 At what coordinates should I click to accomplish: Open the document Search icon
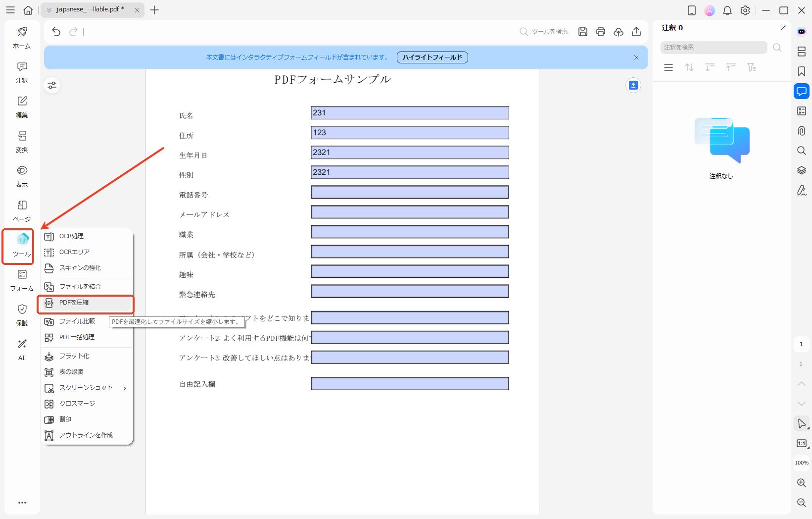(x=801, y=151)
